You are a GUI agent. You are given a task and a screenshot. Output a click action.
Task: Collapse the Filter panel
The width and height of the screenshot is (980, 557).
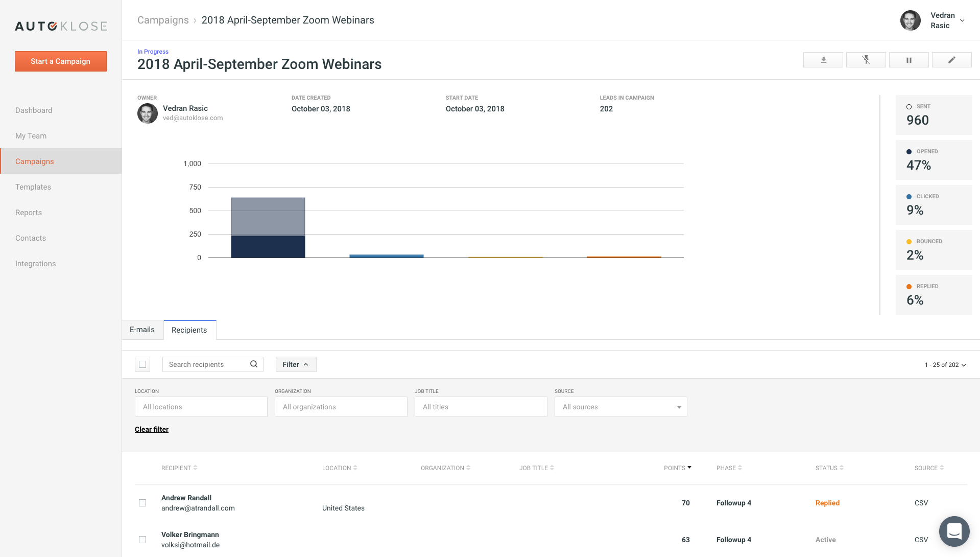click(x=296, y=364)
